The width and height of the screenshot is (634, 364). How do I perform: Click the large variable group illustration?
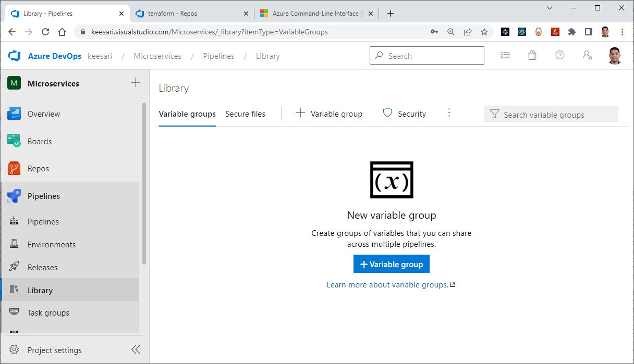[392, 180]
